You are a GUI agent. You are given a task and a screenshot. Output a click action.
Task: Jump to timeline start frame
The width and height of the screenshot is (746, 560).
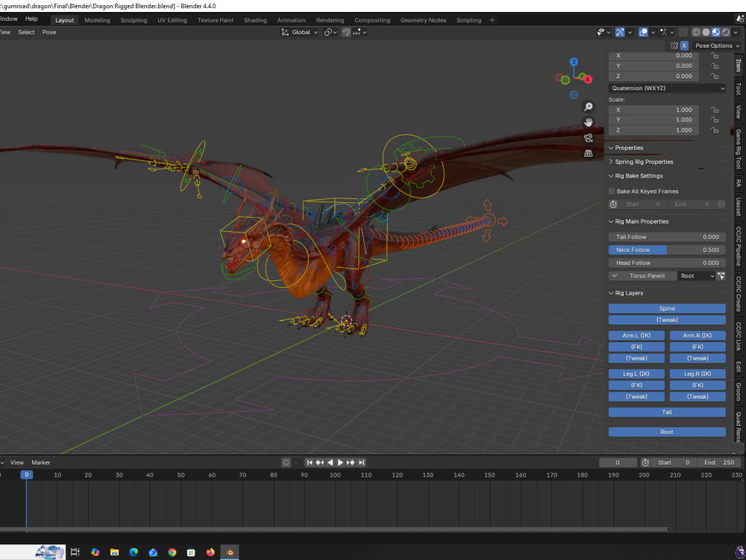310,462
